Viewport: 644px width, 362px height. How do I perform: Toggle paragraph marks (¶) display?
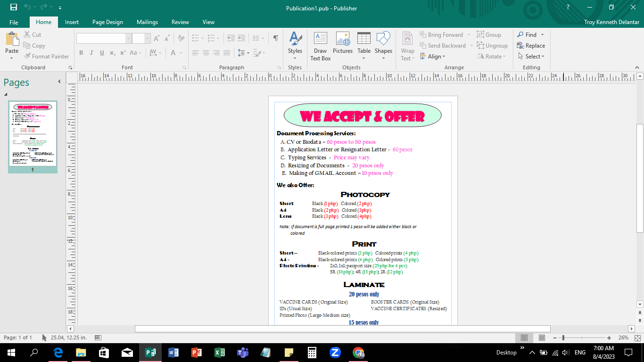pos(276,39)
